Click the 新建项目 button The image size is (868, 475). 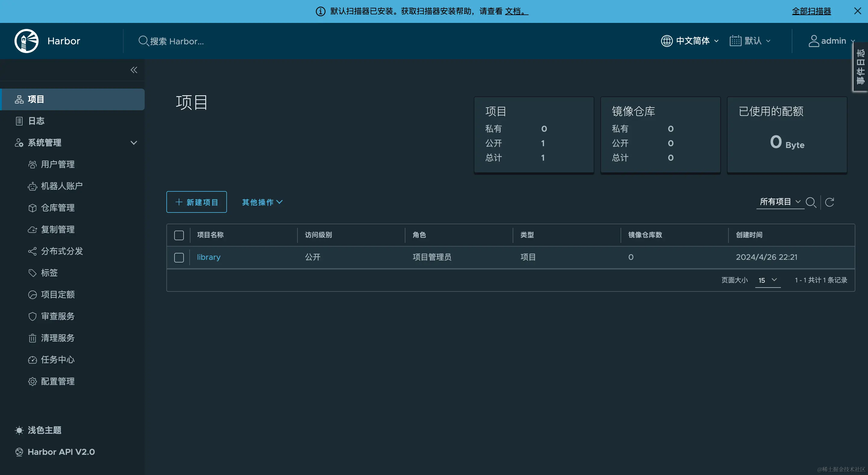(x=196, y=202)
